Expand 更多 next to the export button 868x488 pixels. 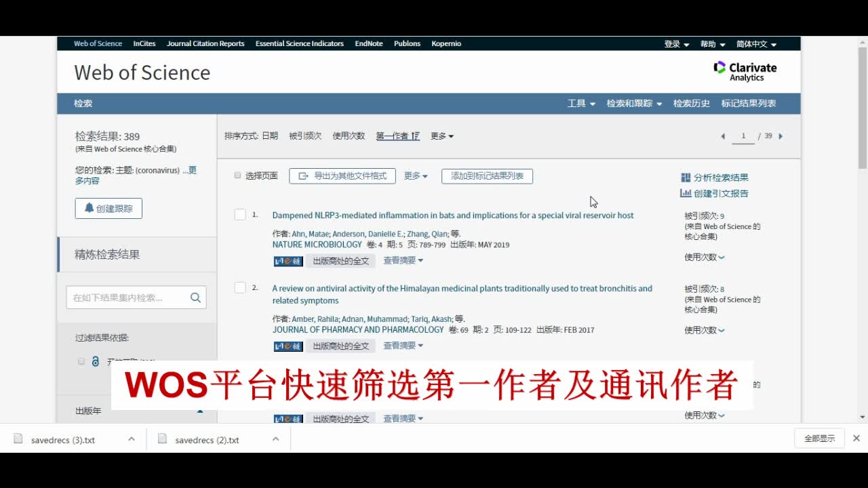(416, 176)
